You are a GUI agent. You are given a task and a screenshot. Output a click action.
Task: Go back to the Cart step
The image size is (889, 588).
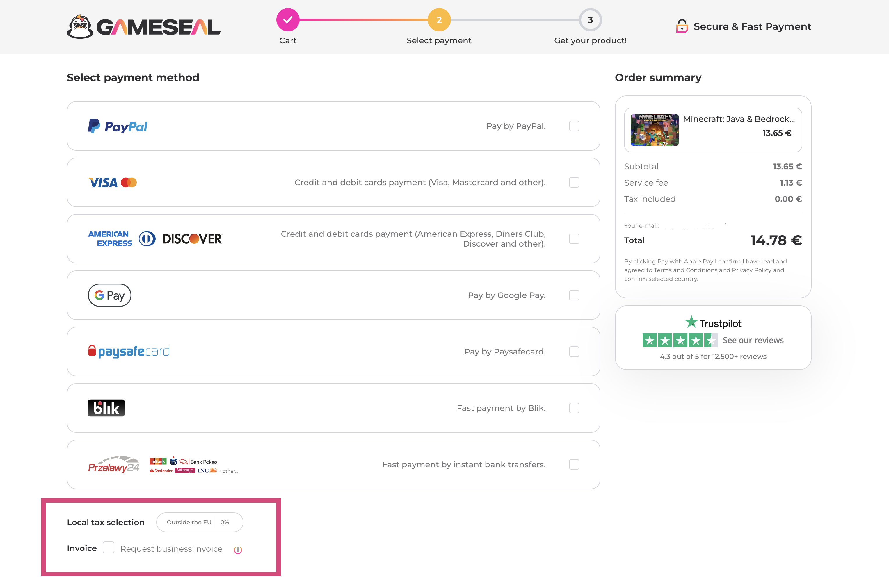click(288, 20)
